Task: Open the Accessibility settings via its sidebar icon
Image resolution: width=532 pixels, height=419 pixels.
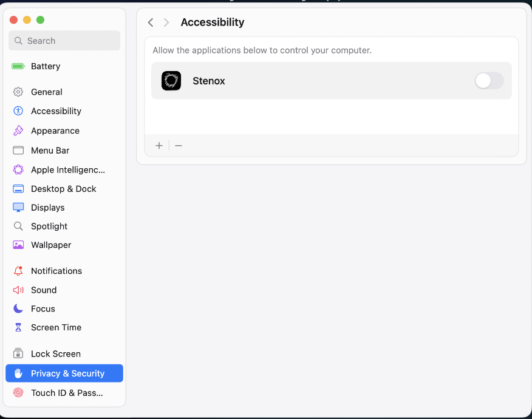Action: click(x=18, y=111)
